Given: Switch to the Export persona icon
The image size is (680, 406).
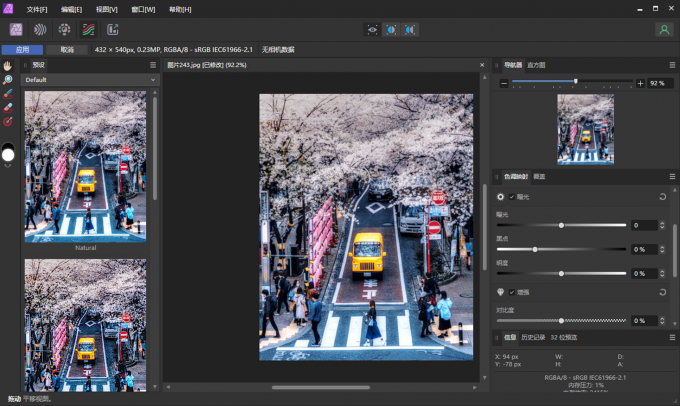Looking at the screenshot, I should (112, 29).
